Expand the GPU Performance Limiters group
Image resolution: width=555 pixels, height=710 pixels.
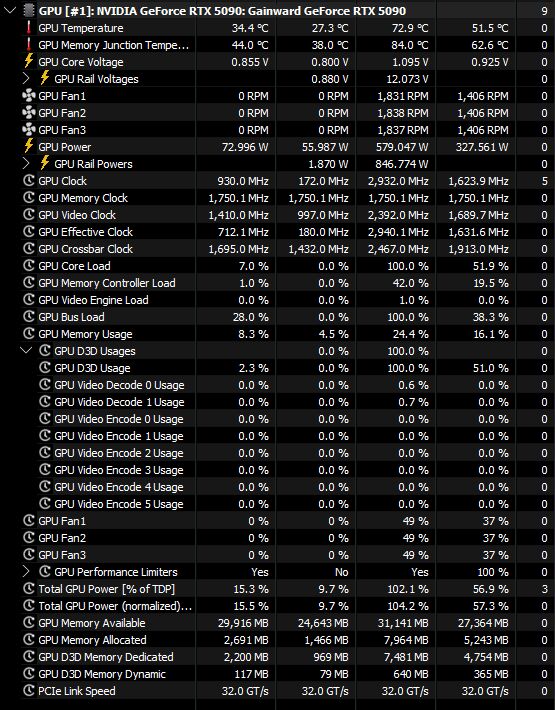pos(26,571)
